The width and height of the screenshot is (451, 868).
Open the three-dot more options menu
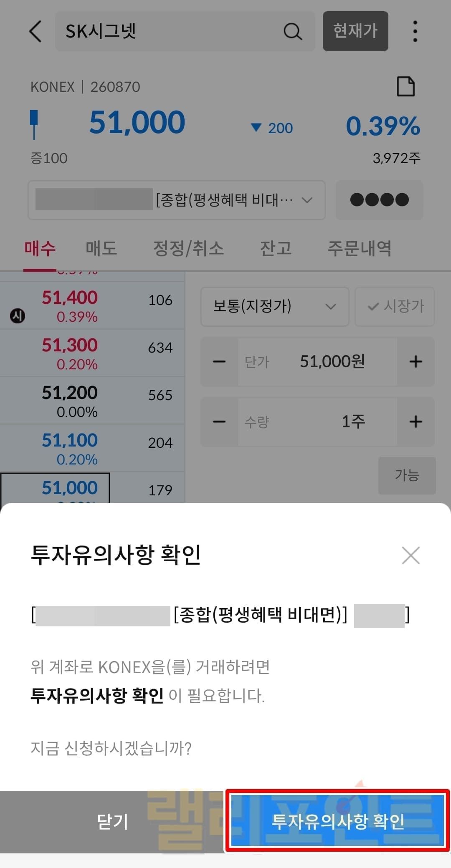(x=415, y=31)
